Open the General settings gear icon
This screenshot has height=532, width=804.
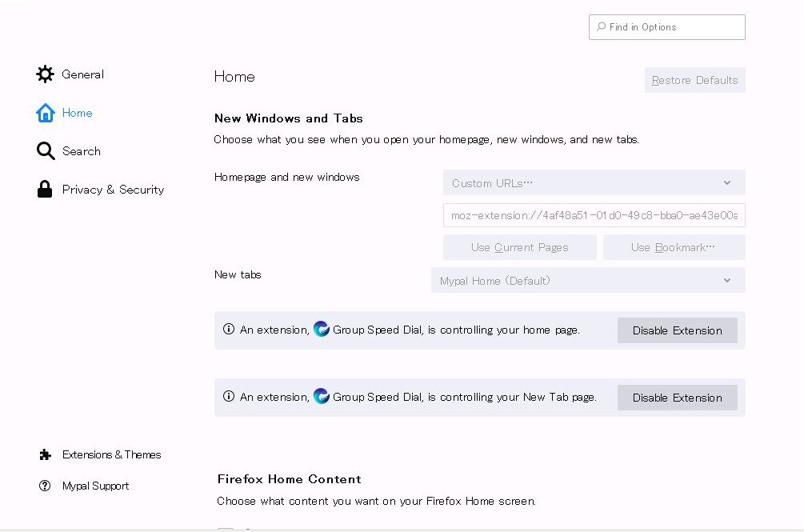click(x=46, y=74)
